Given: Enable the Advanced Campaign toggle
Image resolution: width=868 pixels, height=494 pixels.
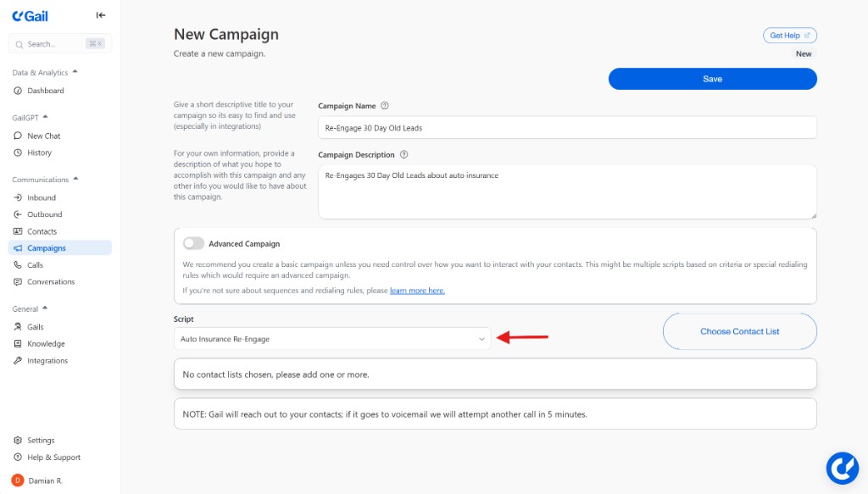Looking at the screenshot, I should click(193, 243).
